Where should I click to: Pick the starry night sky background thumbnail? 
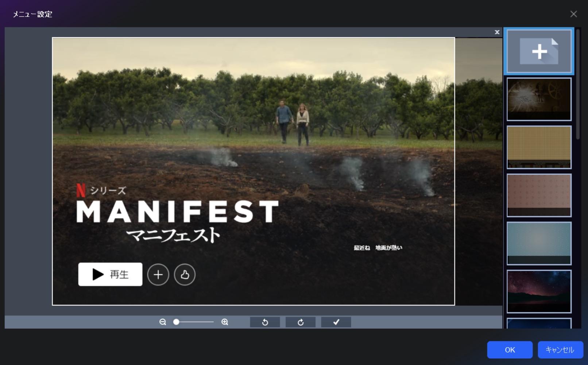tap(539, 291)
